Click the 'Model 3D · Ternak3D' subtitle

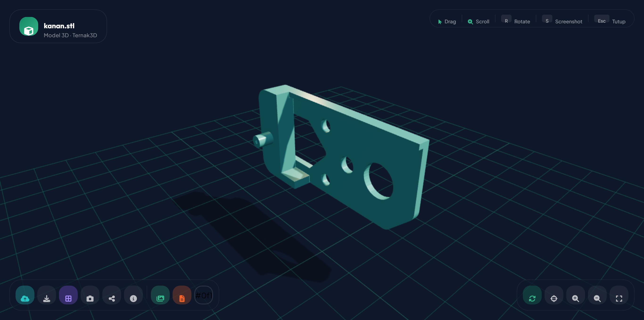tap(70, 35)
